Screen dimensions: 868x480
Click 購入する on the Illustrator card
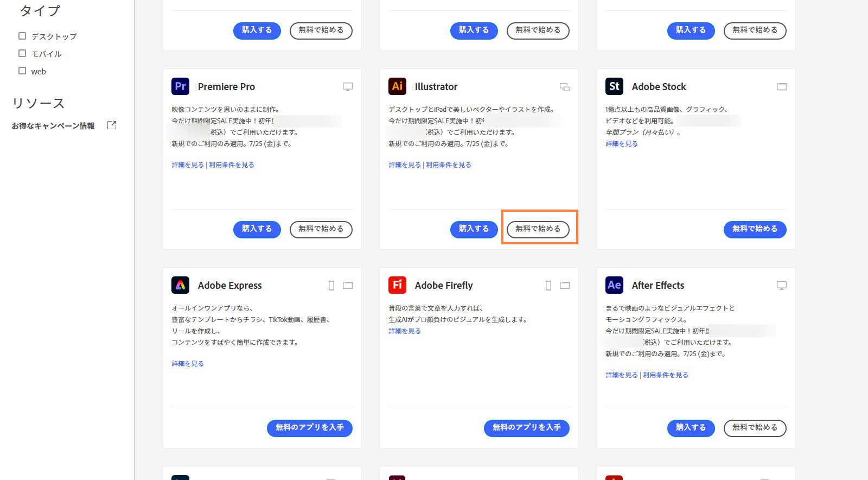click(x=474, y=229)
